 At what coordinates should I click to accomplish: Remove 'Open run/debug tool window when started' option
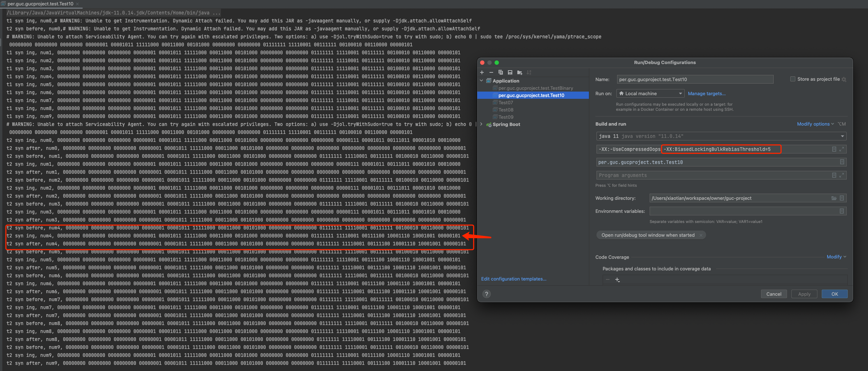[701, 235]
